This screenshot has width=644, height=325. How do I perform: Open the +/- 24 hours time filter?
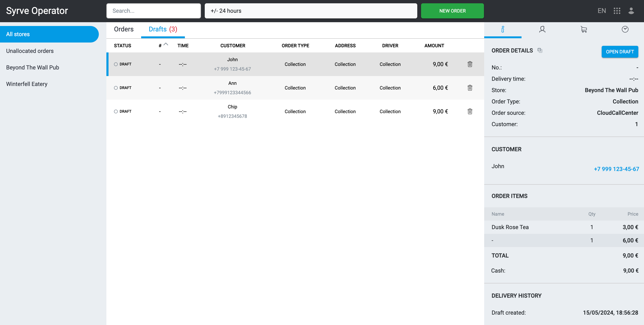310,11
